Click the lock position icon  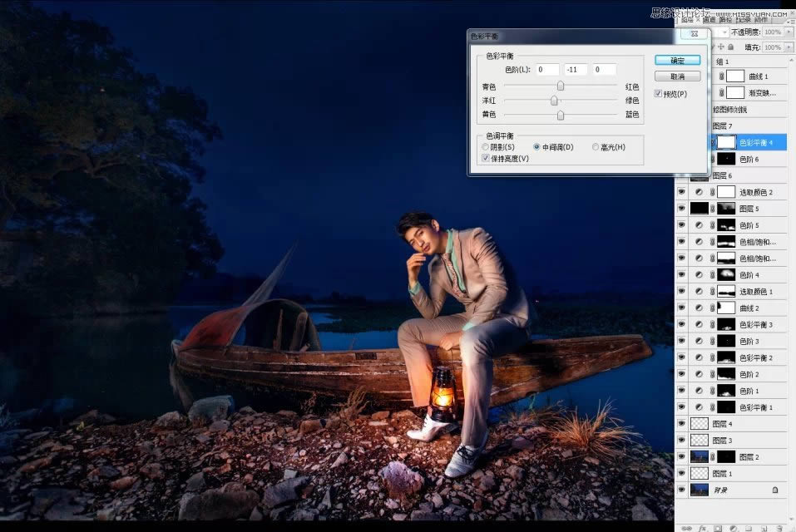[720, 47]
